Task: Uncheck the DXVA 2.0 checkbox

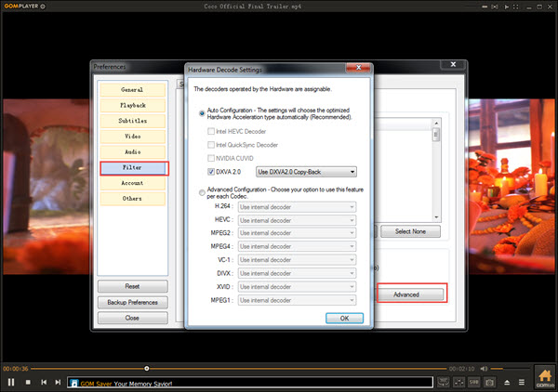Action: point(209,172)
